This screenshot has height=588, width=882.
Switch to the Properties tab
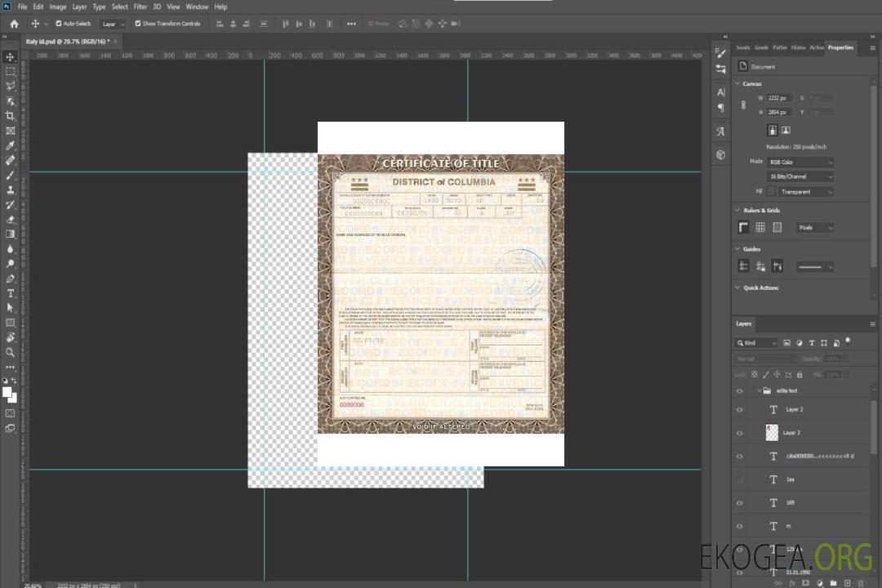tap(840, 47)
